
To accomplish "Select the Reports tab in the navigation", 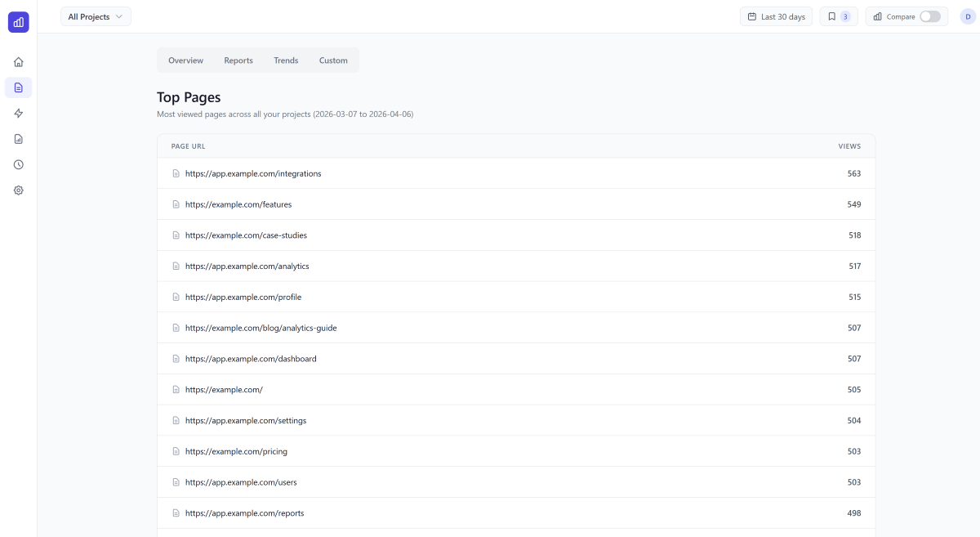I will (238, 60).
